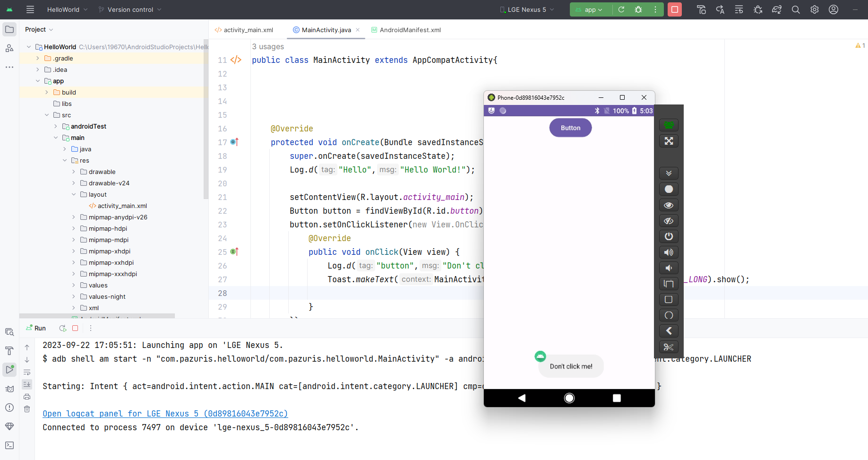The width and height of the screenshot is (868, 460).
Task: Open Build tool window hammer in left sidebar
Action: pos(9,351)
